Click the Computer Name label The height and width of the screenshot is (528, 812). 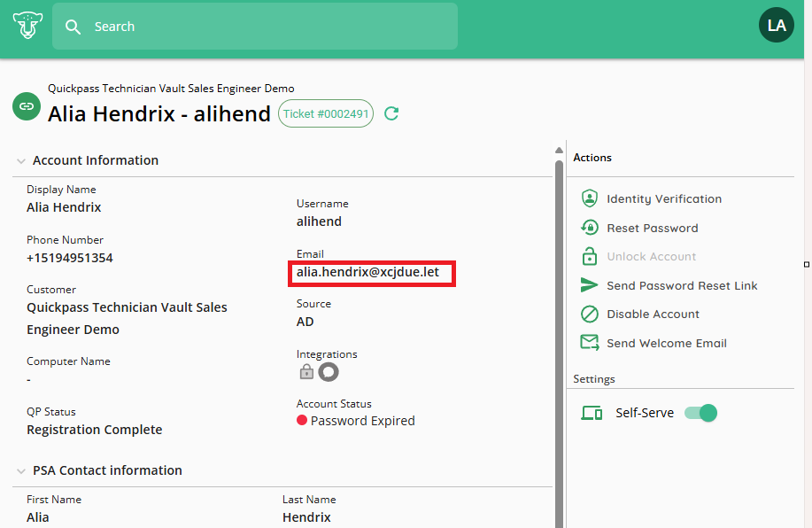coord(68,361)
